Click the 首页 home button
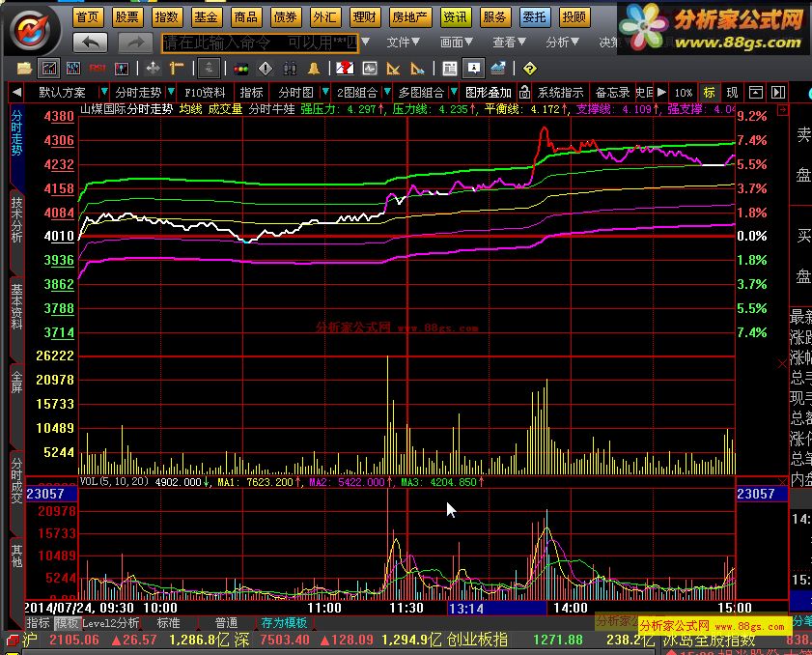812x655 pixels. click(87, 17)
